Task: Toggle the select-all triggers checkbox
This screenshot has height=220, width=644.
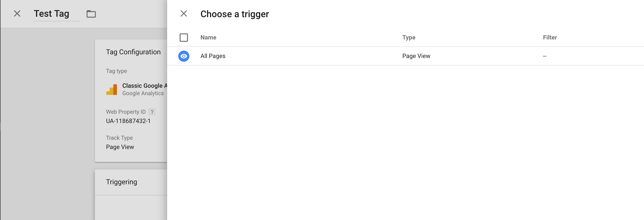Action: [184, 37]
